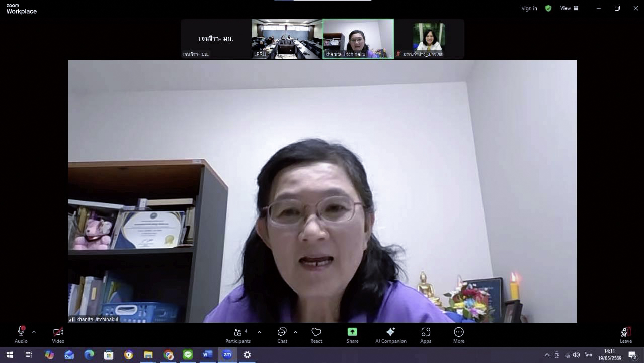644x363 pixels.
Task: Open the View layout menu
Action: point(569,8)
